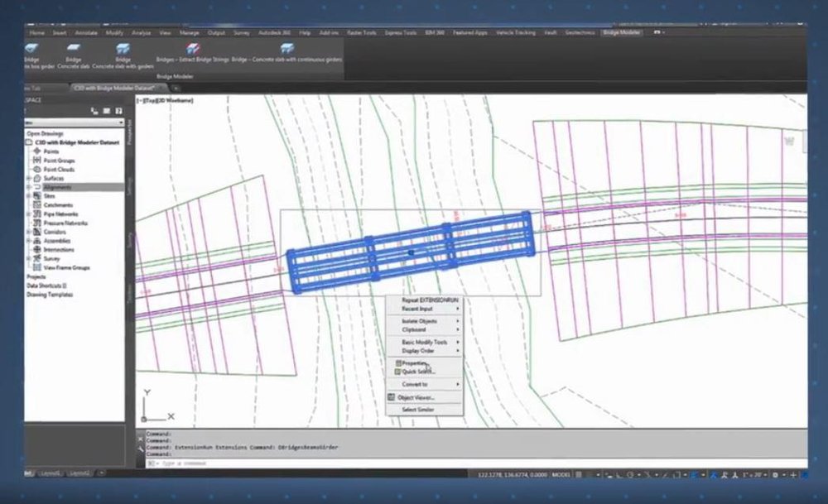The image size is (828, 504).
Task: Expand the Pipe Networks tree node
Action: point(28,214)
